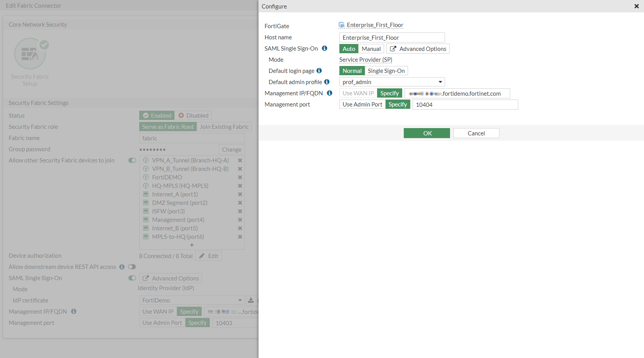Remove VPN_A_Tunnel (Branch-HQ-A) from the list
The width and height of the screenshot is (644, 358).
pyautogui.click(x=240, y=160)
